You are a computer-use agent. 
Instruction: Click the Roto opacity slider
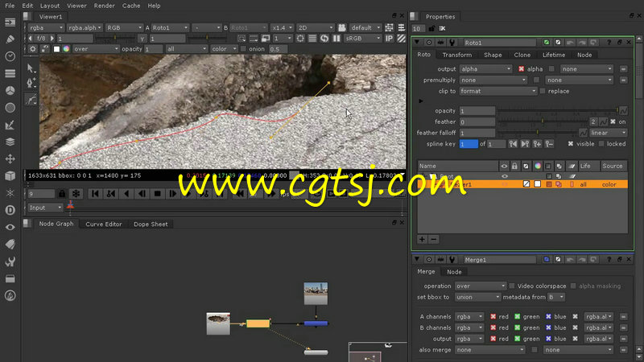558,111
